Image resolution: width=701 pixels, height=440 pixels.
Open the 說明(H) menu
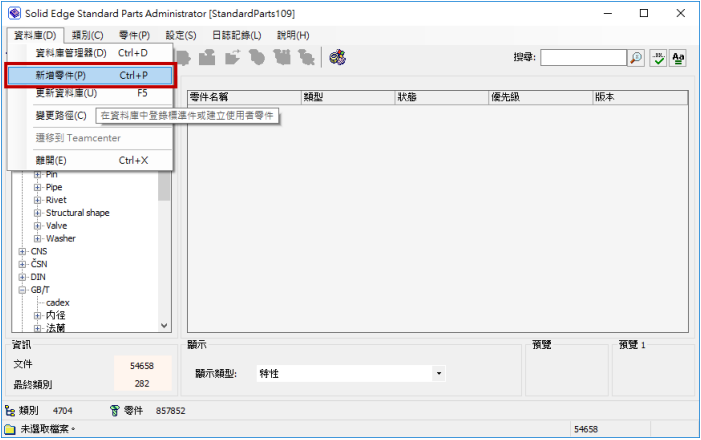tap(293, 35)
